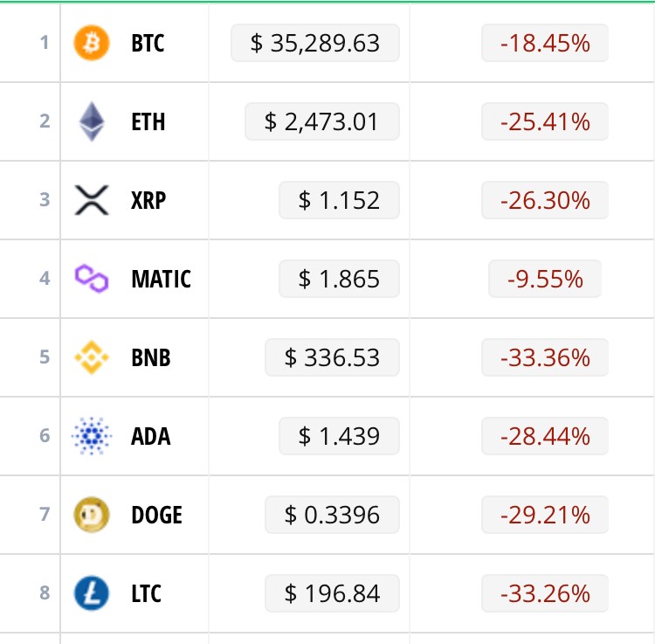Select the DOGE ticker label
The height and width of the screenshot is (644, 655).
[156, 515]
